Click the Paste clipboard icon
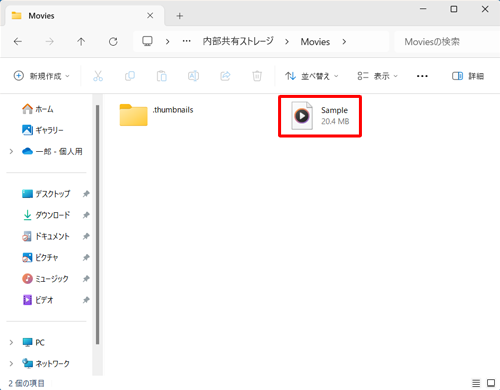Screen dimensions: 500x390 (162, 76)
